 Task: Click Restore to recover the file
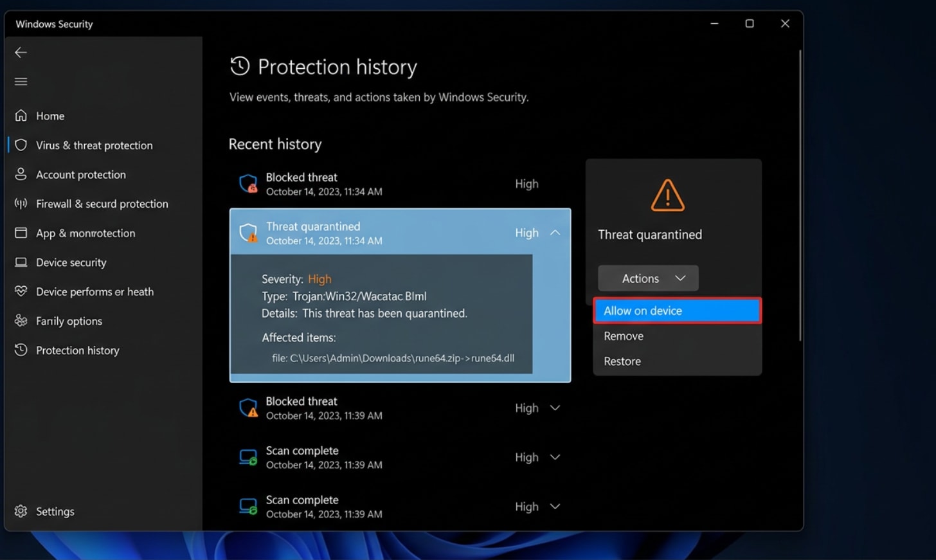(x=622, y=361)
